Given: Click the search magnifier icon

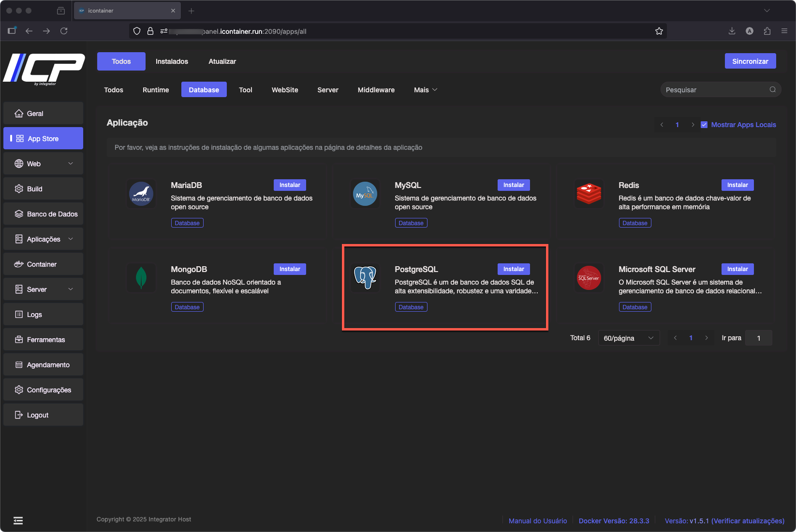Looking at the screenshot, I should pos(773,89).
